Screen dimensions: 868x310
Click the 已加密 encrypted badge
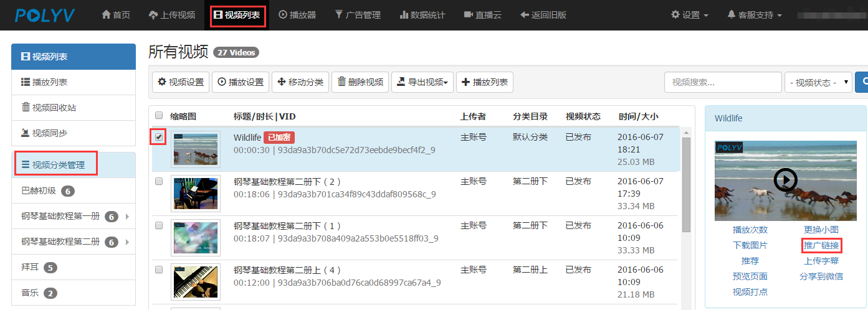[x=279, y=138]
